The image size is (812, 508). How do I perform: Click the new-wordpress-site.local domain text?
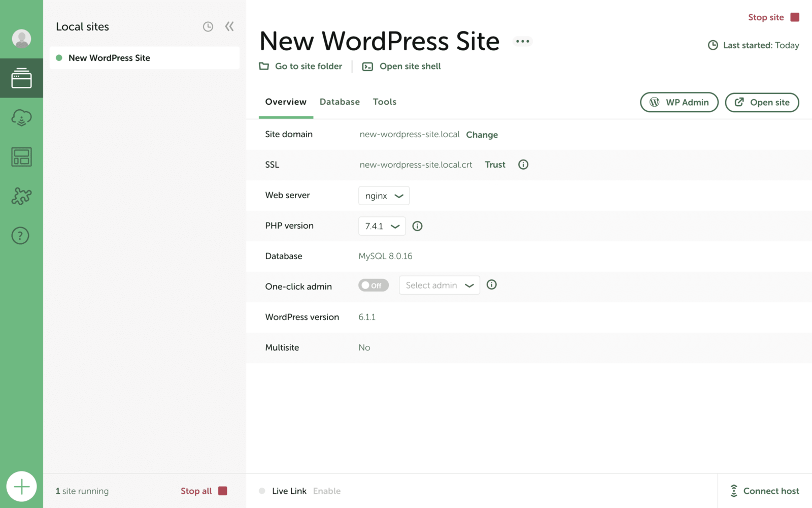(x=410, y=134)
